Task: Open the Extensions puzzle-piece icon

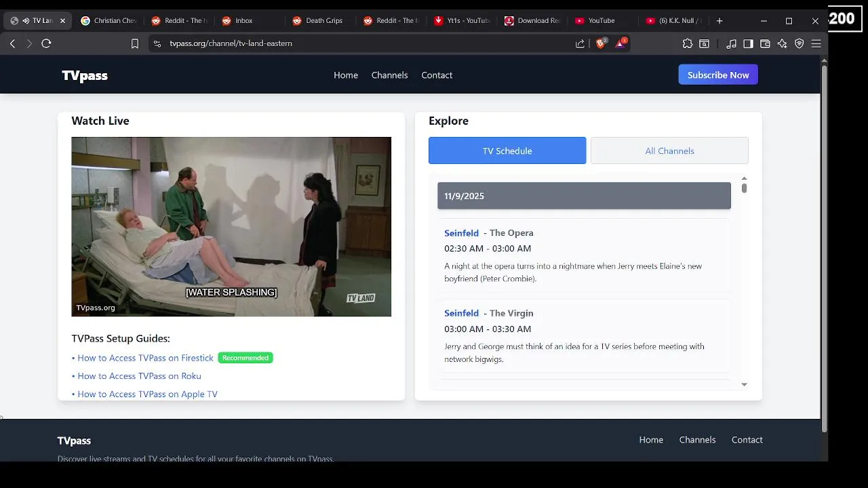Action: tap(688, 43)
